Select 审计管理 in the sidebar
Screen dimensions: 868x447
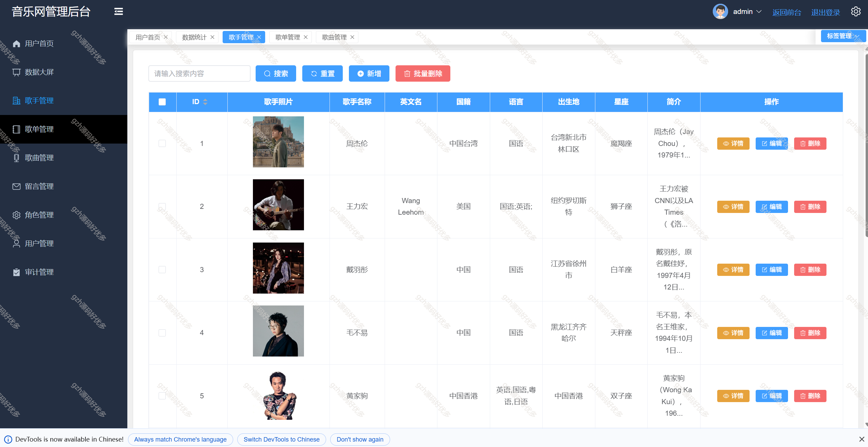pos(39,272)
